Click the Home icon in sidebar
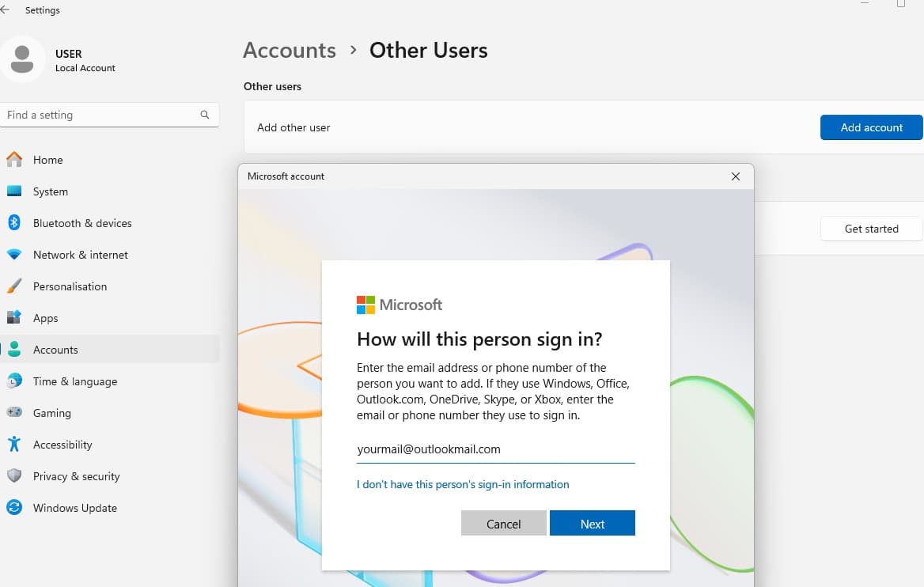This screenshot has width=924, height=587. (x=14, y=160)
